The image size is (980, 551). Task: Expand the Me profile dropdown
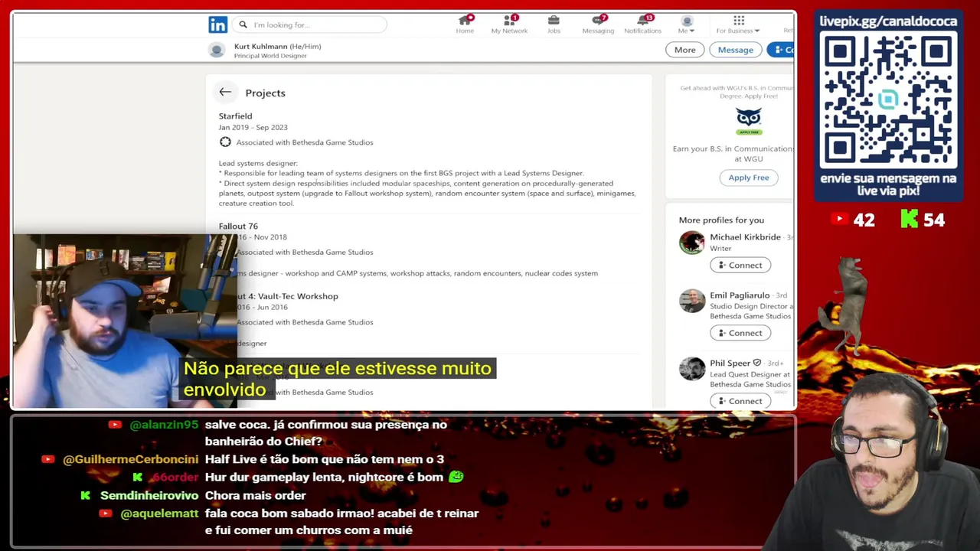pos(686,24)
